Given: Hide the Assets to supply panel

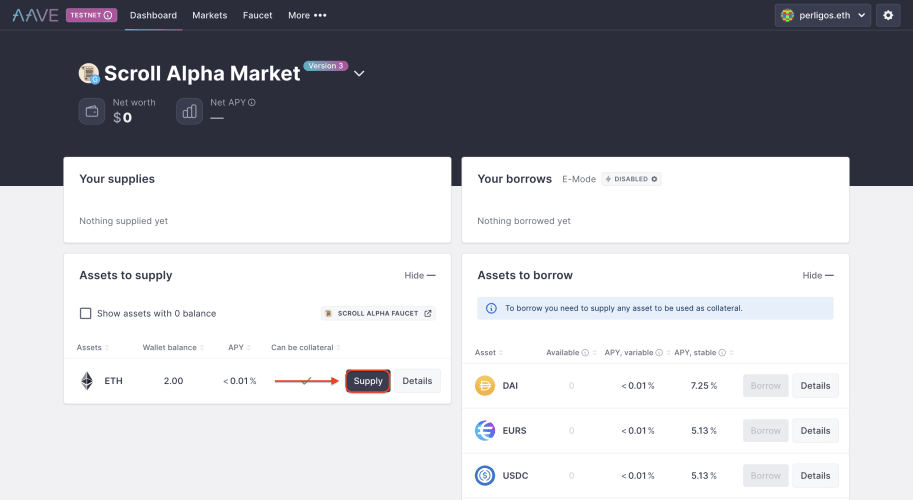Looking at the screenshot, I should pos(420,275).
